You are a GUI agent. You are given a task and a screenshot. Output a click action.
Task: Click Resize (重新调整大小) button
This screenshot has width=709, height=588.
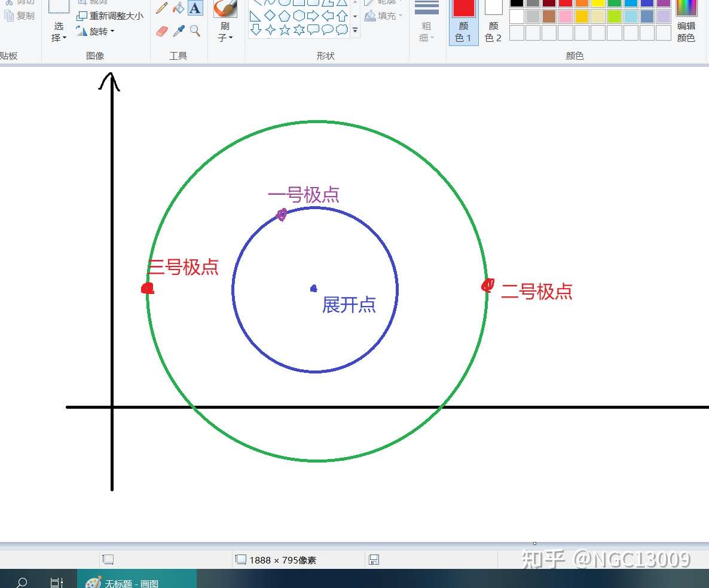(x=110, y=16)
